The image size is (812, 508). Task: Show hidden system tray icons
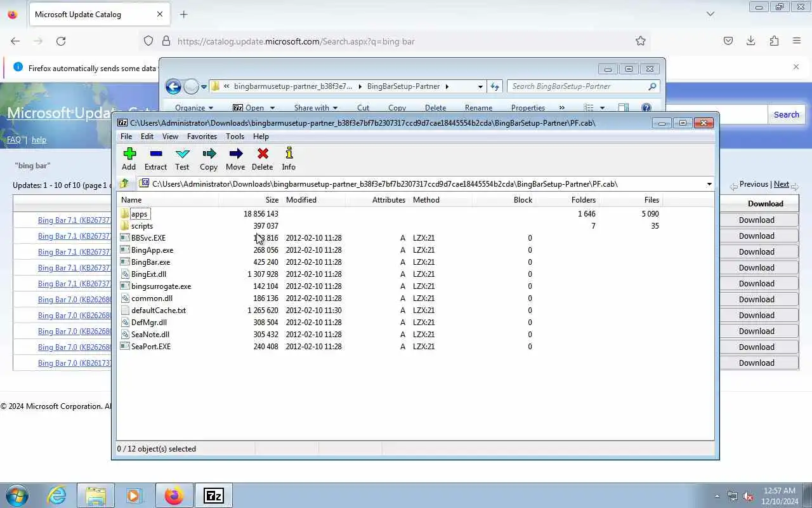coord(717,496)
